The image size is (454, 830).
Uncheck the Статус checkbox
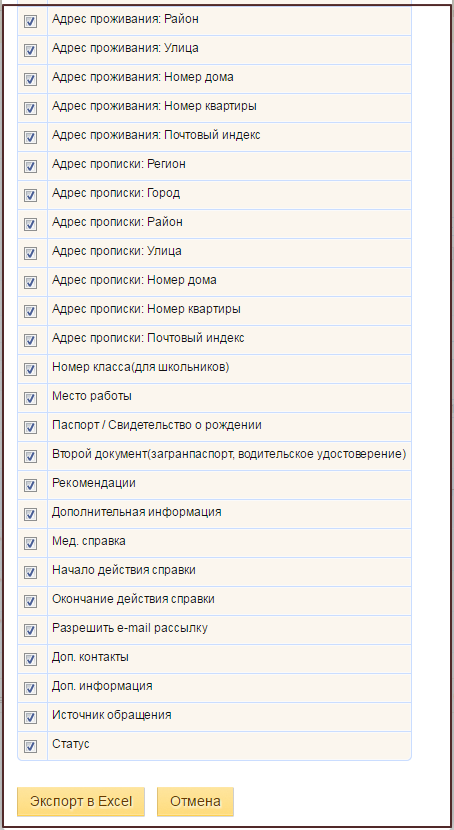pyautogui.click(x=31, y=746)
